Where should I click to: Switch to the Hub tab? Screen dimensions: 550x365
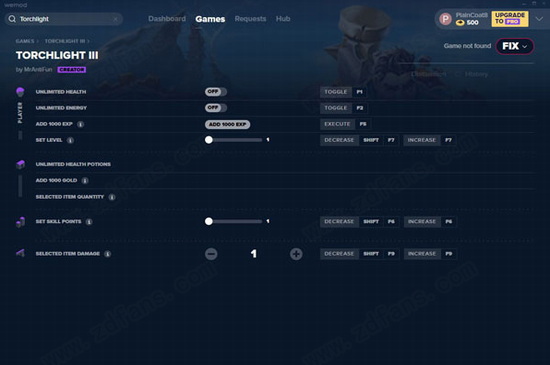click(x=283, y=19)
